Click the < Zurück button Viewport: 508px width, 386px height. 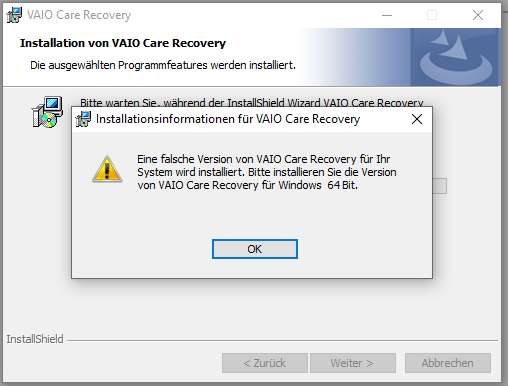[265, 363]
